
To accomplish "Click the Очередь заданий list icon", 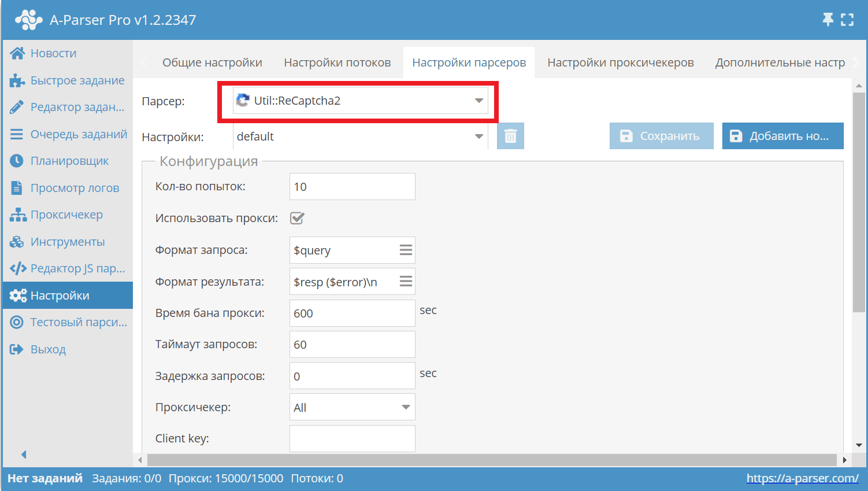I will [x=17, y=134].
